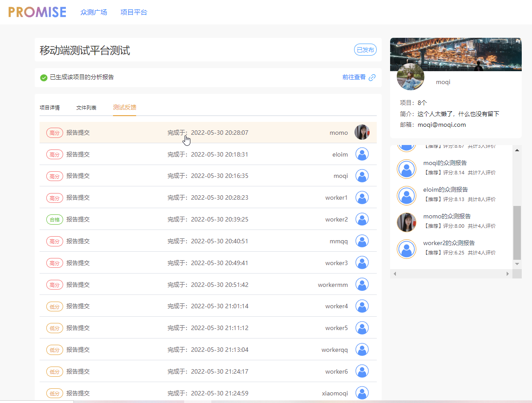Switch to the 项目详情 tab
This screenshot has height=403, width=532.
pos(49,108)
